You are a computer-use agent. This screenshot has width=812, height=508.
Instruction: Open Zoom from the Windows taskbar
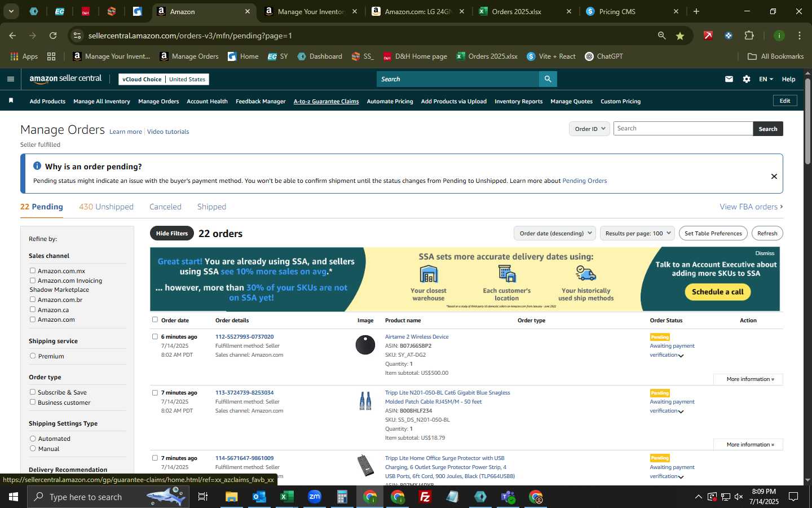pos(314,497)
